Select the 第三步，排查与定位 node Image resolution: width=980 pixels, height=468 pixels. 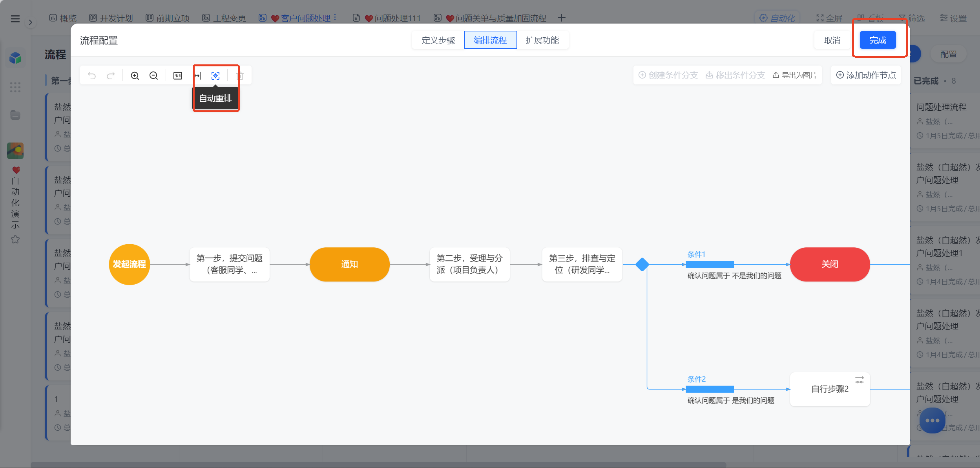(x=582, y=264)
